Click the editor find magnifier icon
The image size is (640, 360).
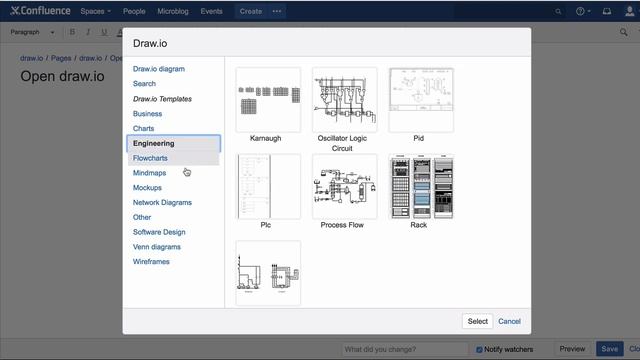623,32
